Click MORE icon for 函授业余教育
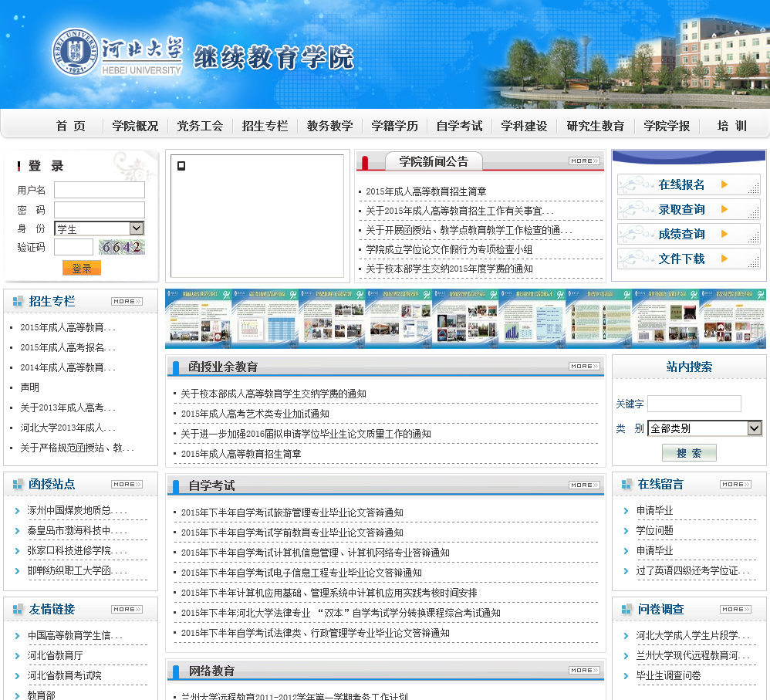Image resolution: width=770 pixels, height=700 pixels. [584, 367]
